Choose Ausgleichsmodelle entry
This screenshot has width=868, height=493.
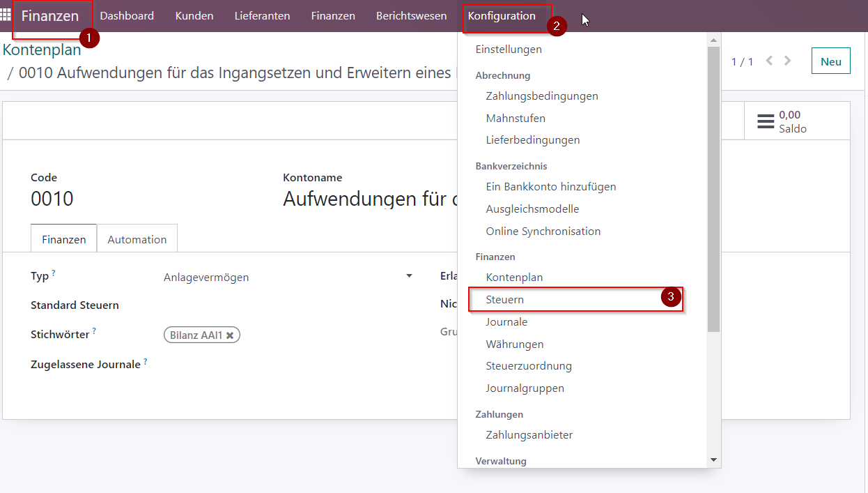(532, 209)
